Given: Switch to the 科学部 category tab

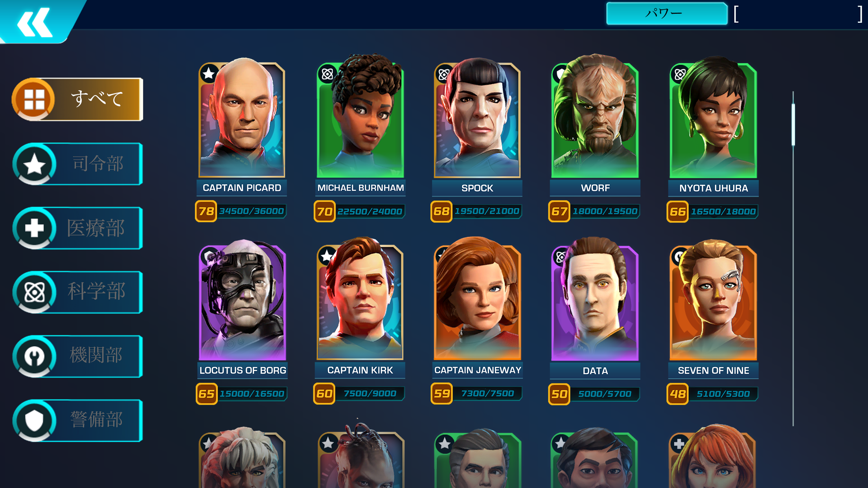Looking at the screenshot, I should (78, 292).
